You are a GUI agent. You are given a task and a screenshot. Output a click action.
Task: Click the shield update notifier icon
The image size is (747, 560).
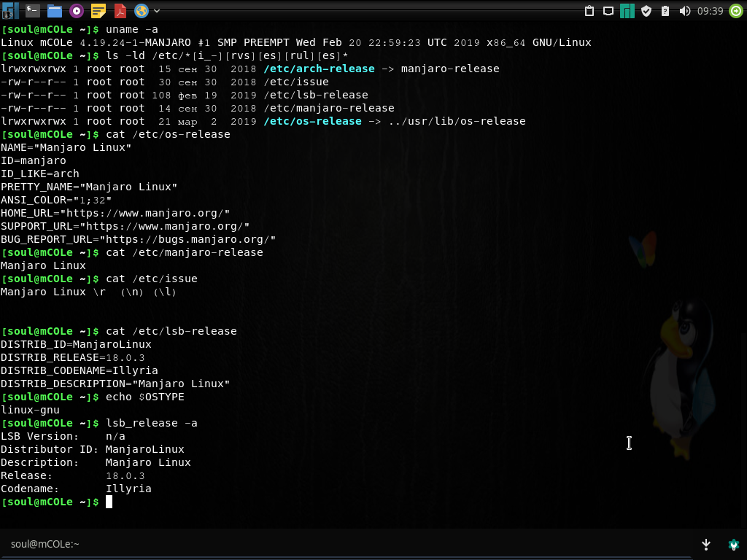(x=646, y=11)
